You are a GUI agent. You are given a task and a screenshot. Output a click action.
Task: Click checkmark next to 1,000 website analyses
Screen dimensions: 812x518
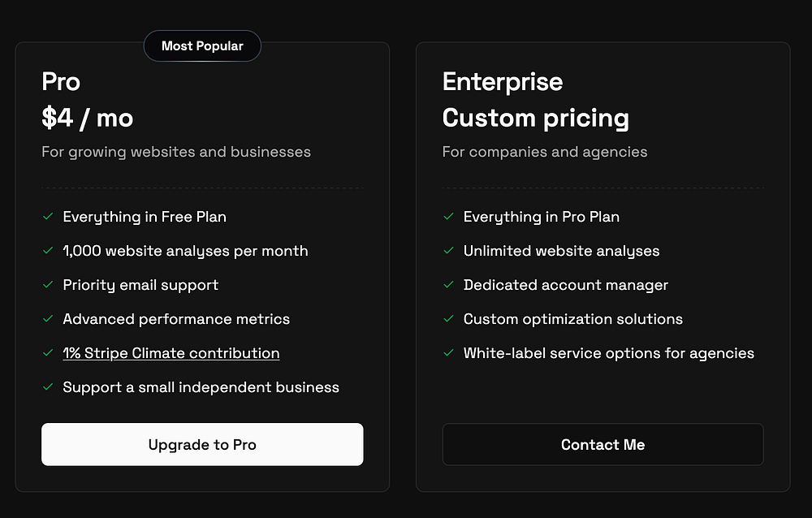tap(47, 251)
